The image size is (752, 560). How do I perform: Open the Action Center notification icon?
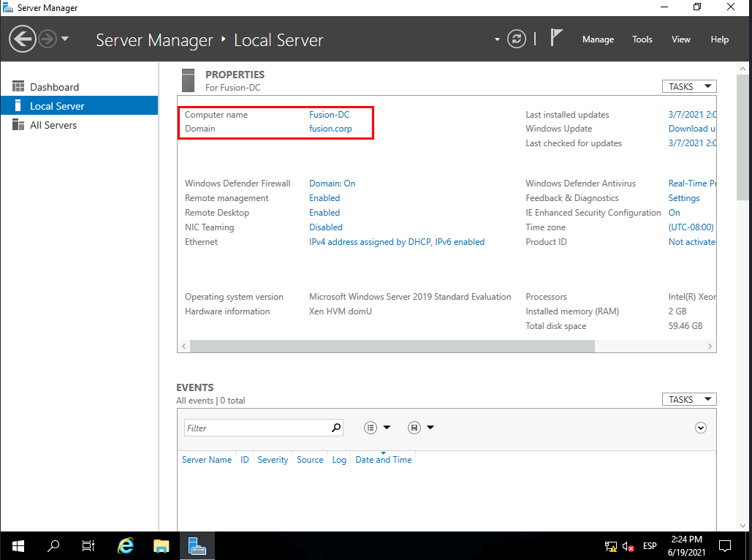[x=725, y=545]
